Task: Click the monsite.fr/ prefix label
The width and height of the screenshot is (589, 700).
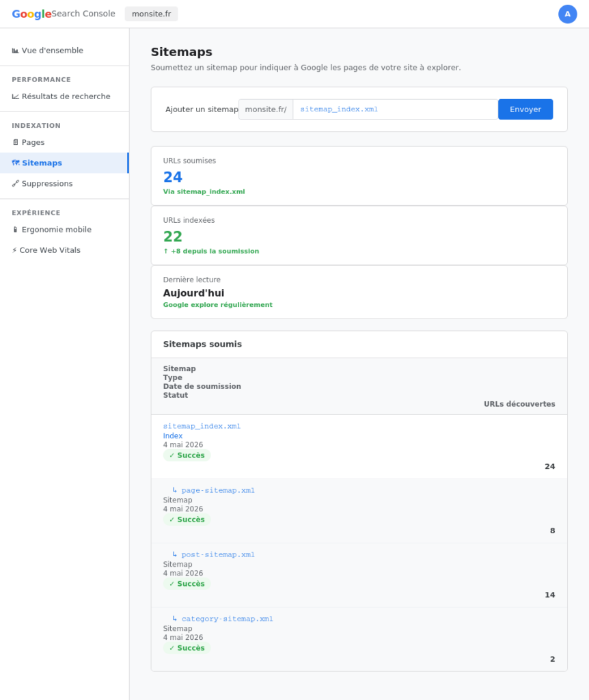Action: (x=266, y=109)
